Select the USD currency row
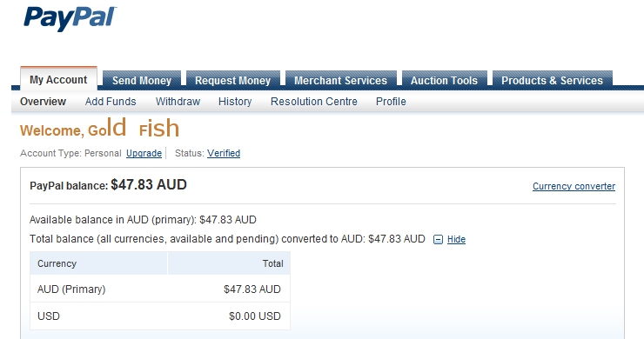Viewport: 644px width, 339px height. 160,316
